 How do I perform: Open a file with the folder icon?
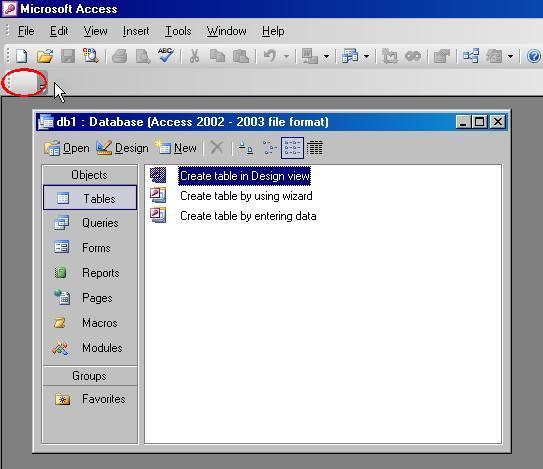(x=45, y=56)
